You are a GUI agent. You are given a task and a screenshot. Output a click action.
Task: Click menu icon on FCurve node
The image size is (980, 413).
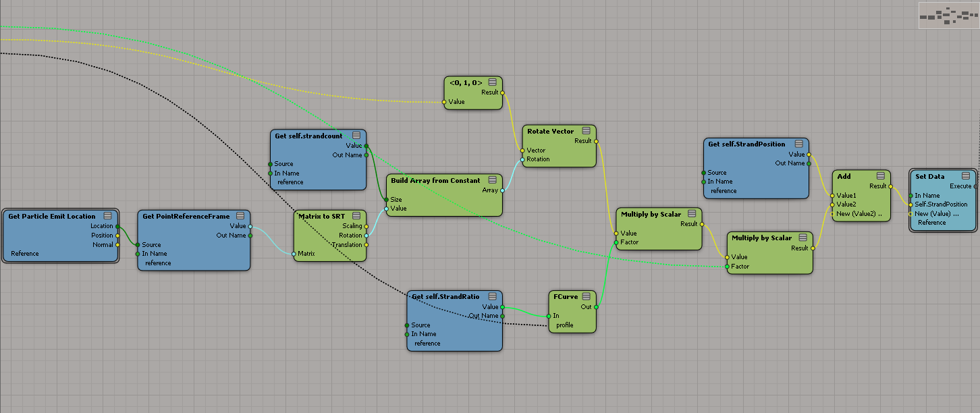click(587, 296)
